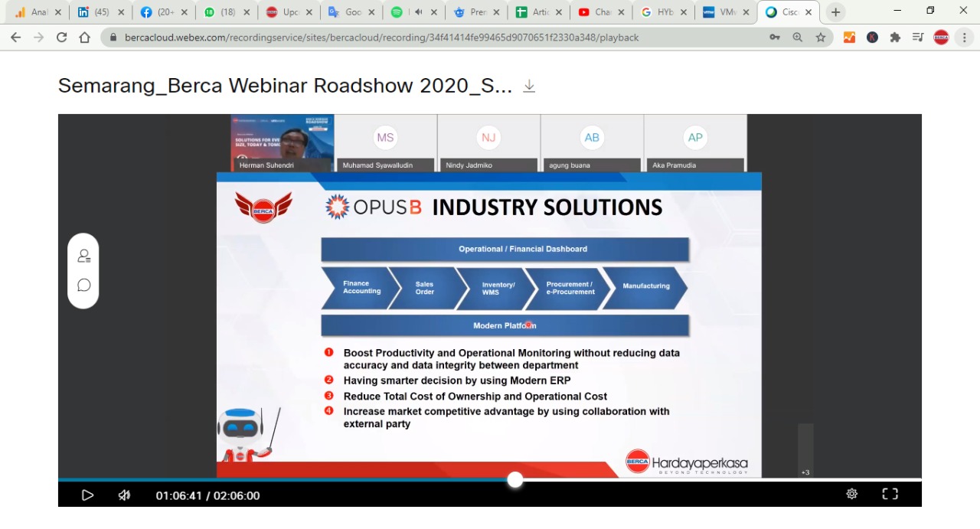Screen dimensions: 980x529
Task: Select Nindy Jadmiko participant tile
Action: coord(488,142)
